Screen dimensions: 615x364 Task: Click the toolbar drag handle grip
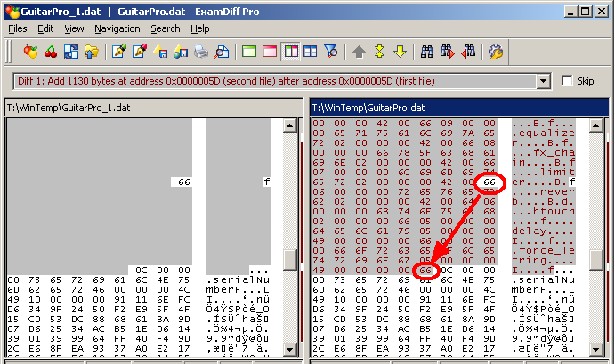[x=8, y=52]
